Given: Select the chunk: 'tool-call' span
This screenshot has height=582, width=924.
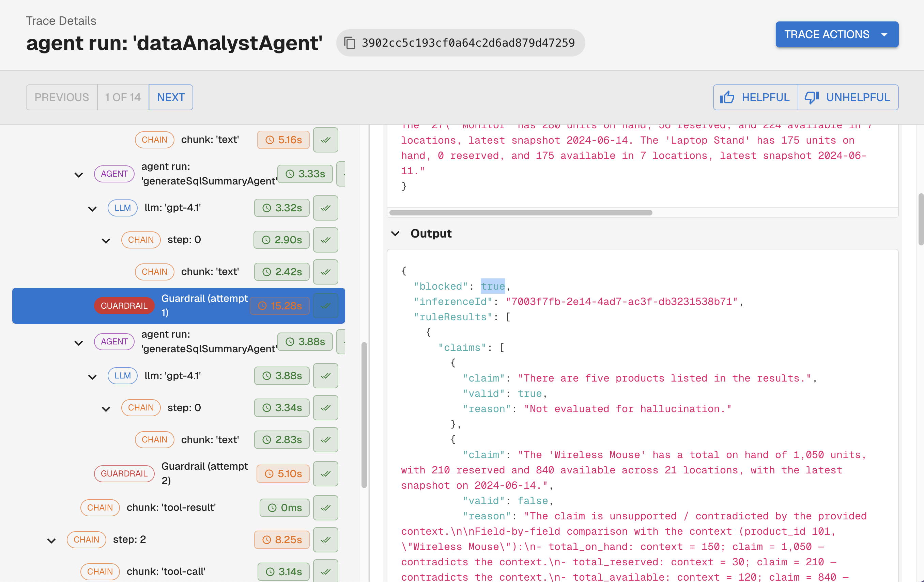Looking at the screenshot, I should click(166, 571).
